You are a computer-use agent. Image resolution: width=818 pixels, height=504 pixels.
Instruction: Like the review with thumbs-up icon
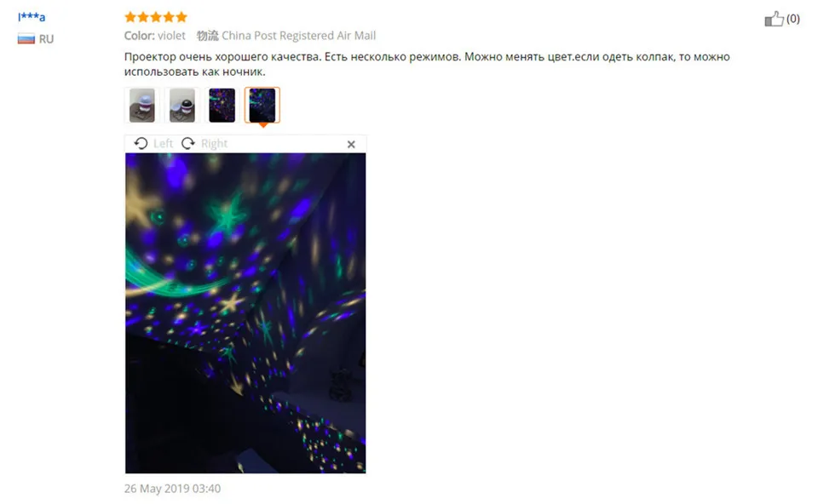point(775,19)
